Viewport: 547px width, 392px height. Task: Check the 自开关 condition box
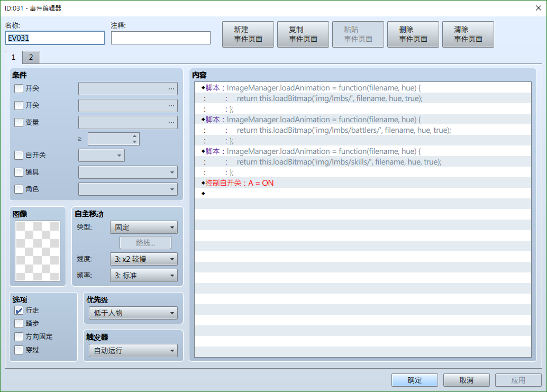pos(19,155)
